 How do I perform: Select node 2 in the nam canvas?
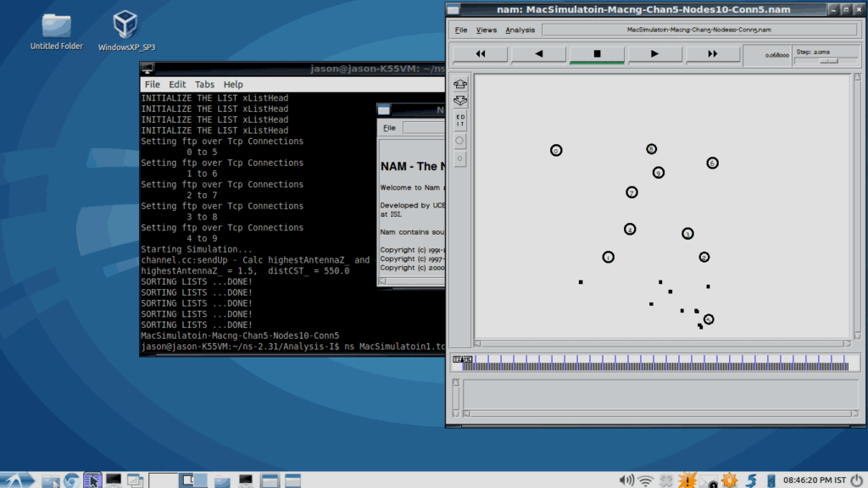(704, 258)
